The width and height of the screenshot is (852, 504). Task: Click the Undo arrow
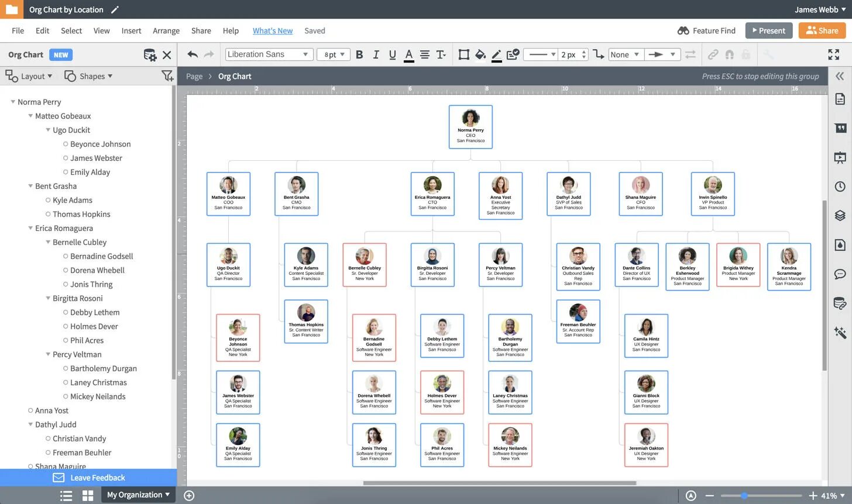point(193,54)
